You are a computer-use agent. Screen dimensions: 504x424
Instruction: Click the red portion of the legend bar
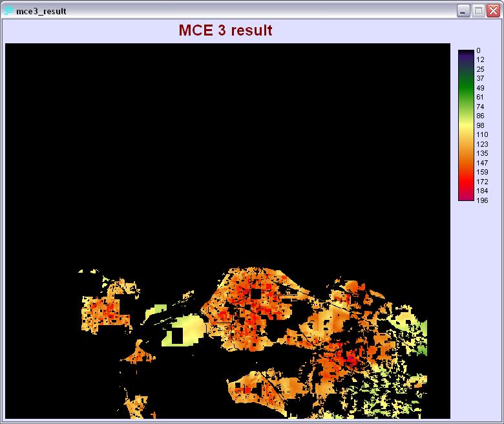click(x=465, y=175)
